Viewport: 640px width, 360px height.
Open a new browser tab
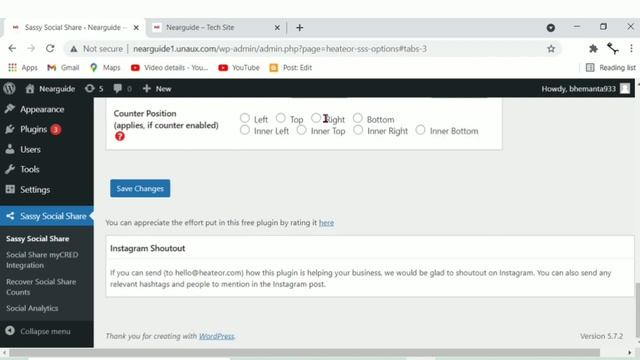tap(300, 27)
